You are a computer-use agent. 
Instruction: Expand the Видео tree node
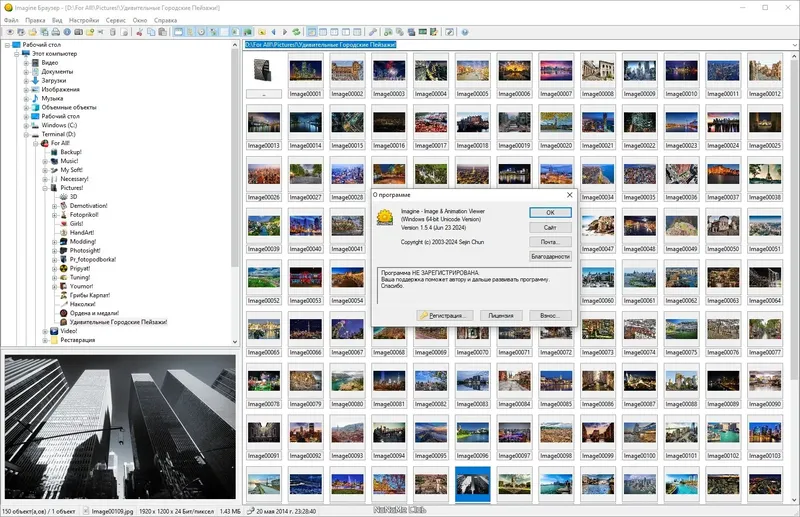point(26,63)
